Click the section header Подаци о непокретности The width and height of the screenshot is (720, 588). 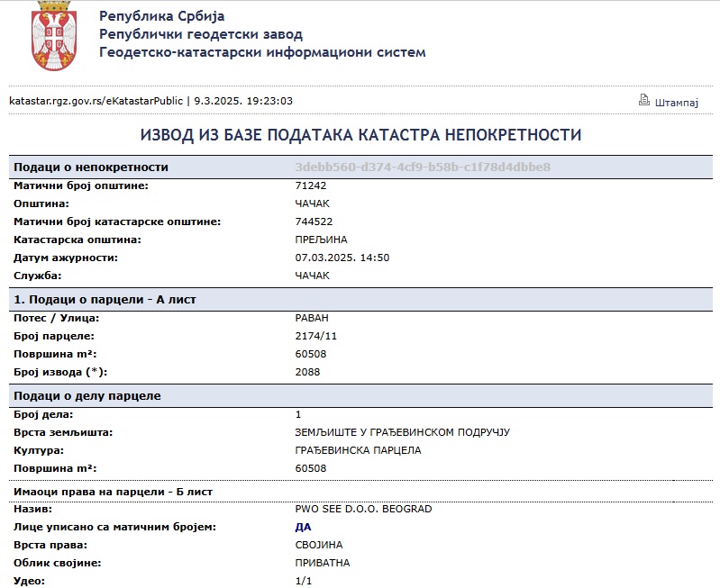coord(91,167)
